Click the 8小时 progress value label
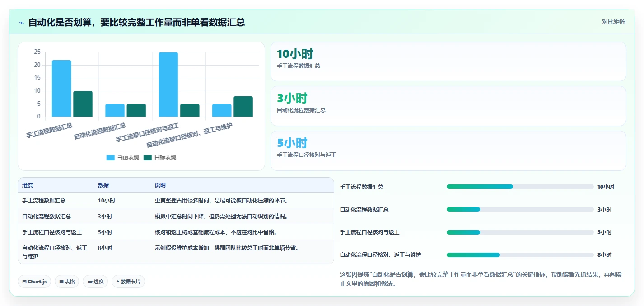This screenshot has width=644, height=306. [604, 255]
